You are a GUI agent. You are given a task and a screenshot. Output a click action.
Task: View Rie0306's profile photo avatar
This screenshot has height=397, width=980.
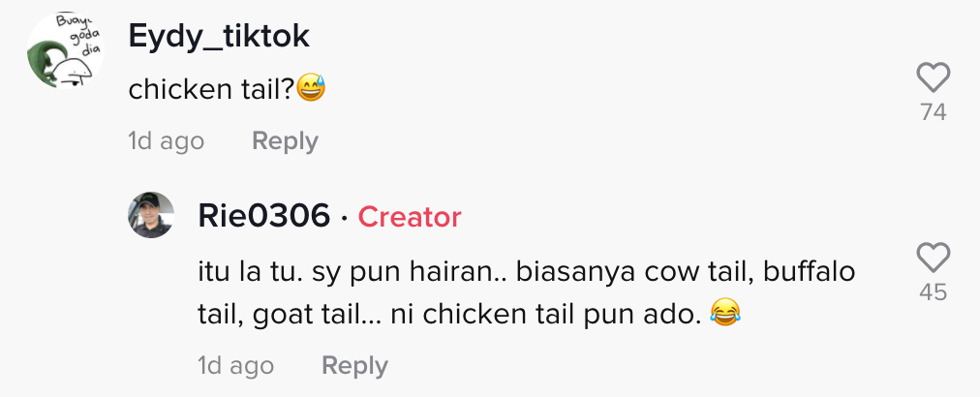coord(151,215)
